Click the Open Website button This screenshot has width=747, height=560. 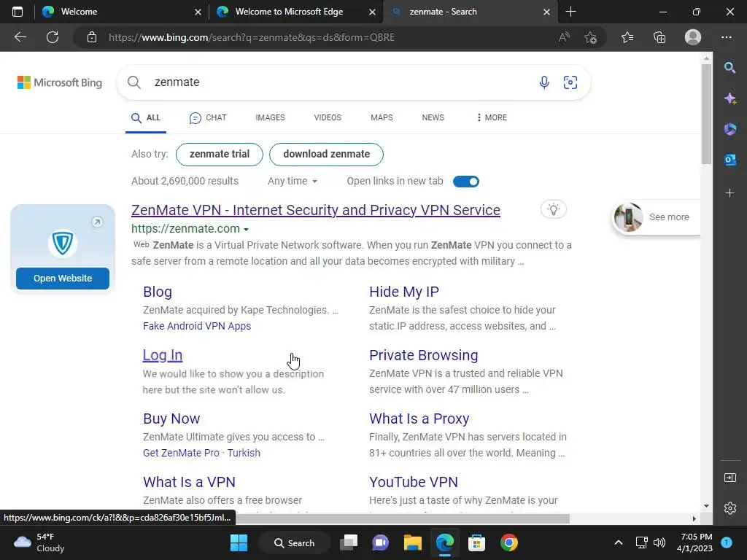[x=63, y=279]
